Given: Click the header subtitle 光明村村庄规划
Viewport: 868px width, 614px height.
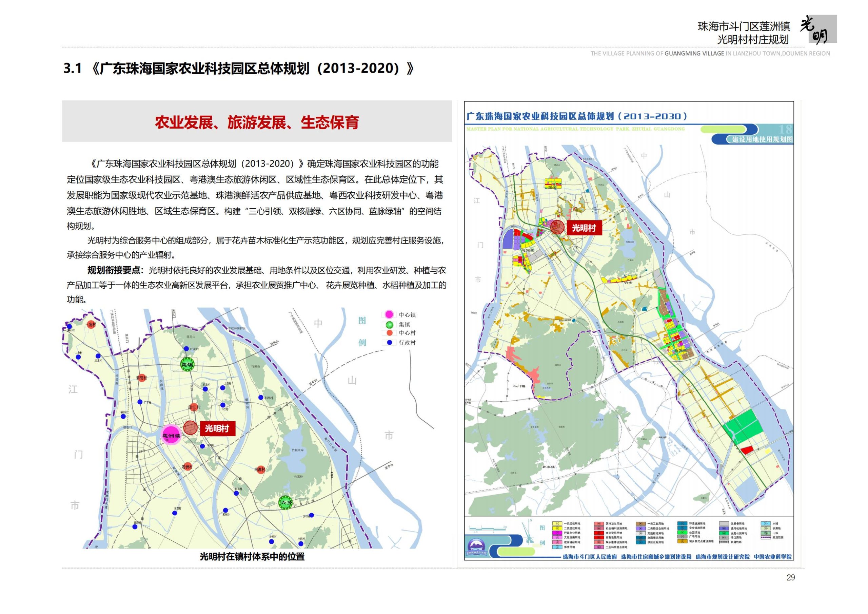Looking at the screenshot, I should [x=753, y=39].
